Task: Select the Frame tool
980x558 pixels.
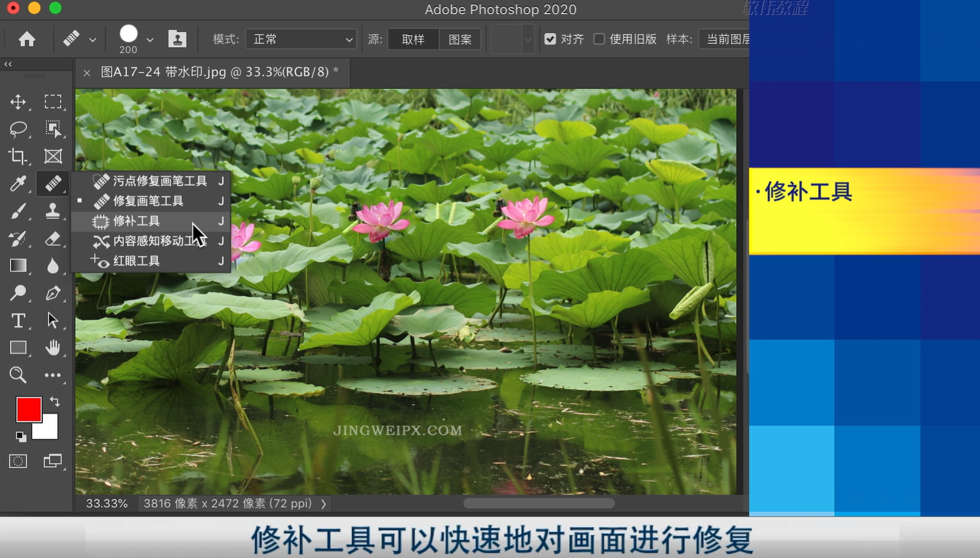Action: 53,156
